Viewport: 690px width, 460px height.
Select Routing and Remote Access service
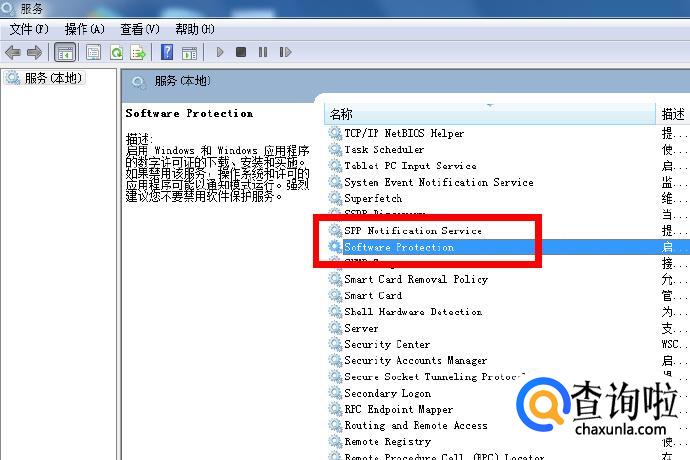[x=415, y=426]
